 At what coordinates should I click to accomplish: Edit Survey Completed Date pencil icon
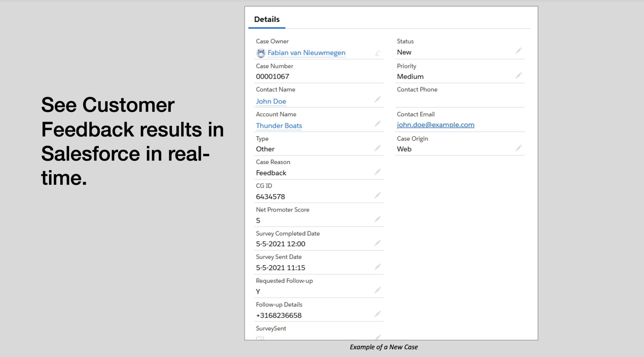point(378,243)
